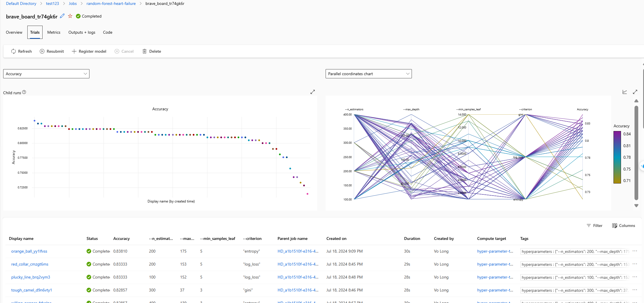Open more options for the red_collar_cmzgt6ms row
This screenshot has height=303, width=644.
[635, 264]
